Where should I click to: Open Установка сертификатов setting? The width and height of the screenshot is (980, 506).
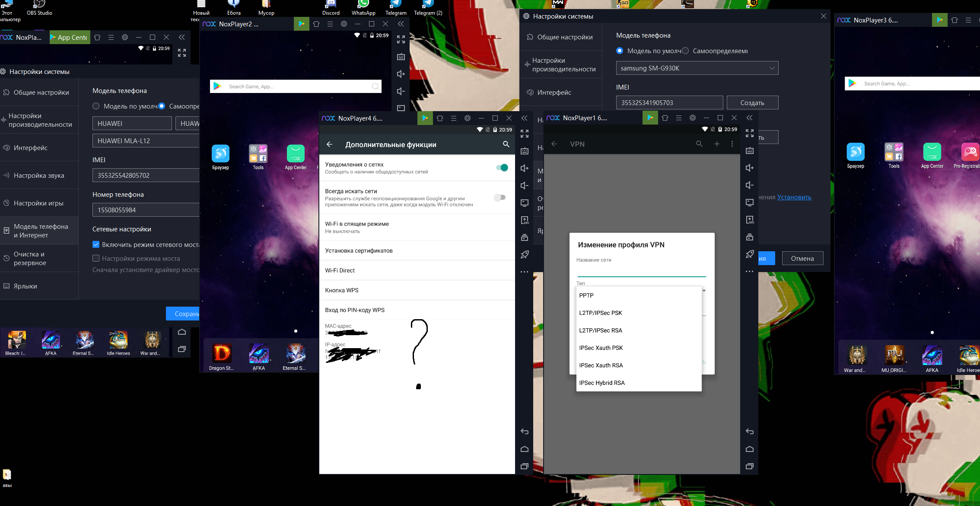coord(417,250)
